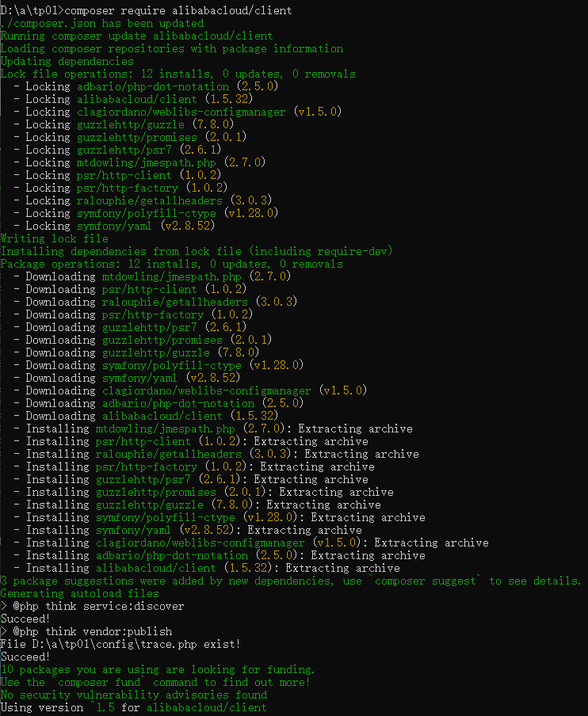
Task: Click the "@php think service:discover" script line
Action: (x=92, y=606)
